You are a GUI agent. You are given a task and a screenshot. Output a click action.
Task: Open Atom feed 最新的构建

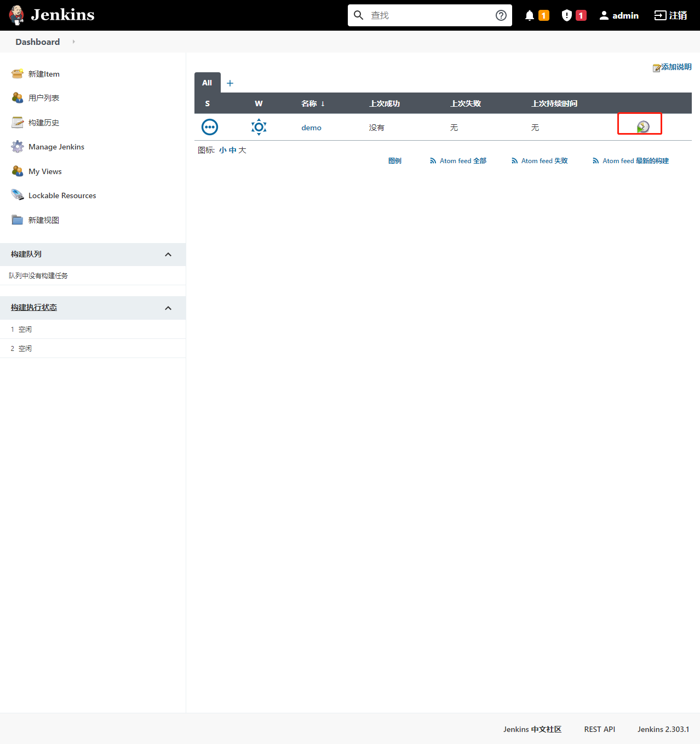630,160
